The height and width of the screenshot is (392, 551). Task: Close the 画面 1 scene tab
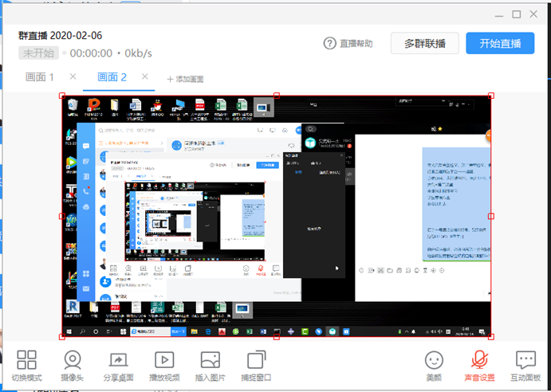(x=73, y=76)
